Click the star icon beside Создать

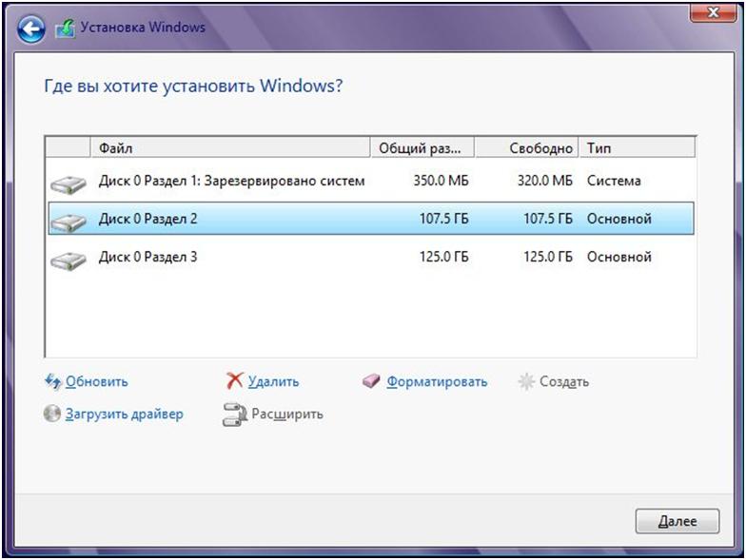coord(526,381)
